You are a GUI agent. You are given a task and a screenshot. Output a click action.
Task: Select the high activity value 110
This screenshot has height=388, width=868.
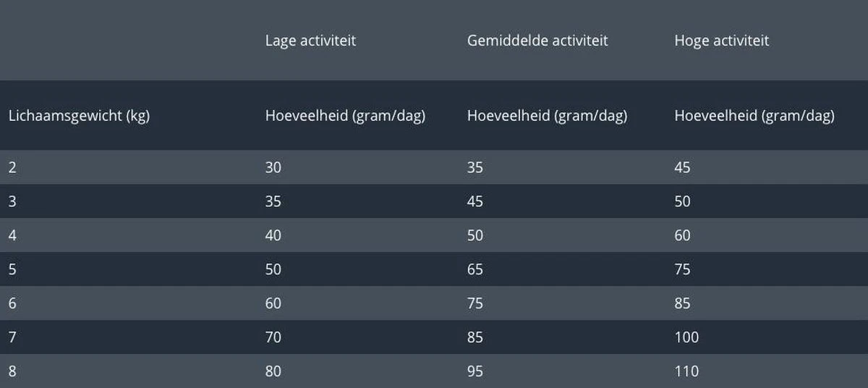tap(686, 371)
